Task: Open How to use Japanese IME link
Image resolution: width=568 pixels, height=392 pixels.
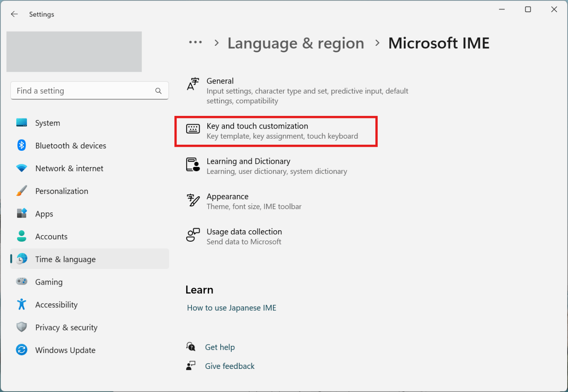Action: point(232,308)
